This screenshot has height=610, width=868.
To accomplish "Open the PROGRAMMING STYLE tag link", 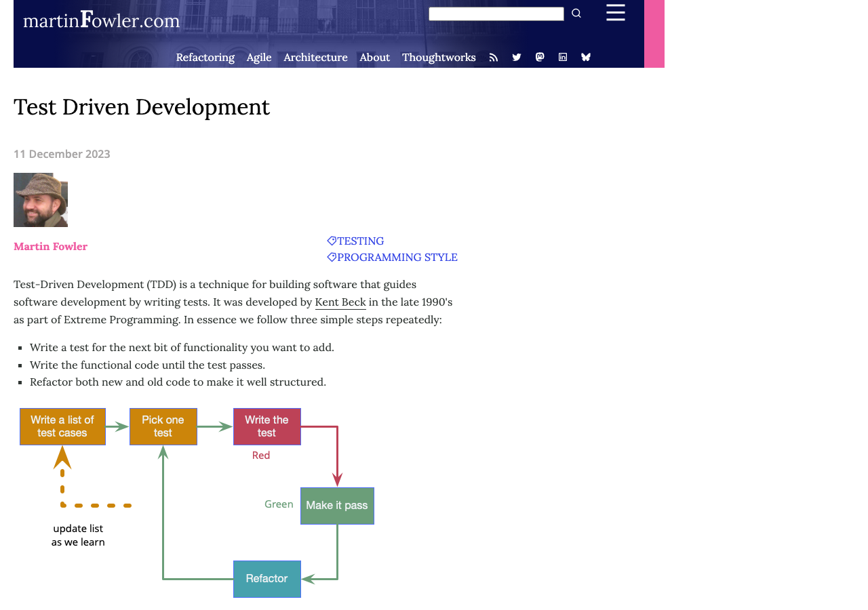I will pos(392,258).
